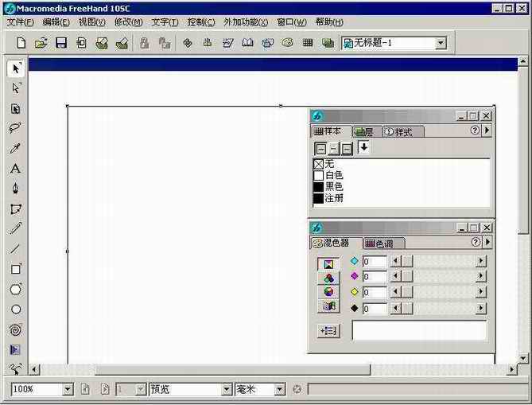Select the Pen tool
Viewport: 532px width, 405px height.
16,188
